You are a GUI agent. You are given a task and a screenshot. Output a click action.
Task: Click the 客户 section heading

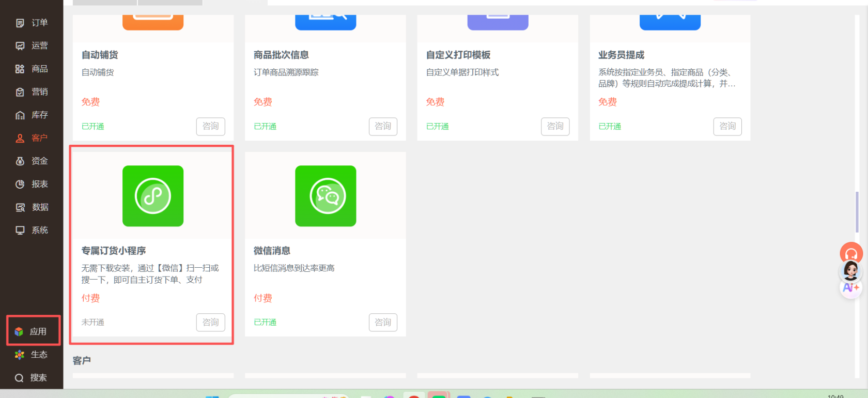[82, 360]
